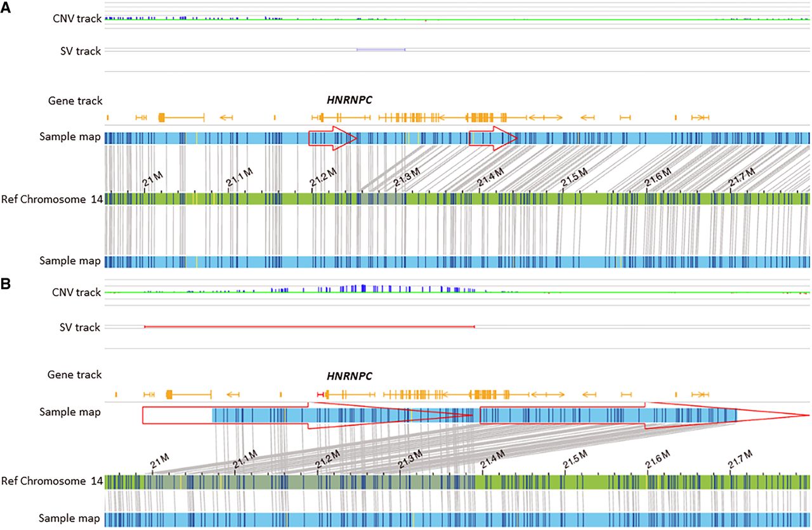Select the long red SV bar in panel B

pyautogui.click(x=310, y=326)
